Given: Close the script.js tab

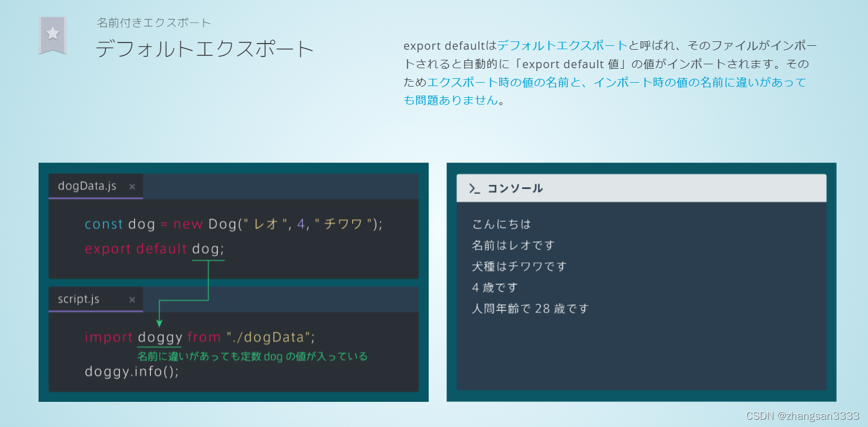Looking at the screenshot, I should point(132,300).
